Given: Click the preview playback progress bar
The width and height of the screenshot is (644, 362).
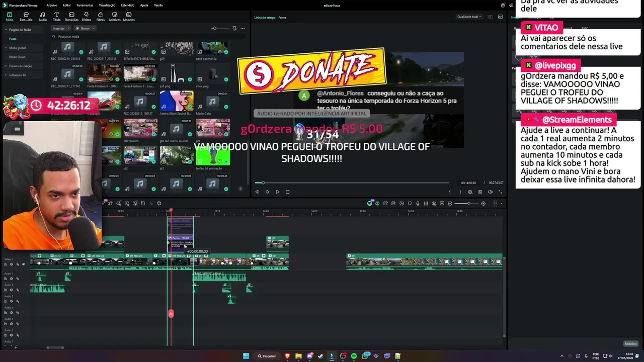Looking at the screenshot, I should (352, 183).
